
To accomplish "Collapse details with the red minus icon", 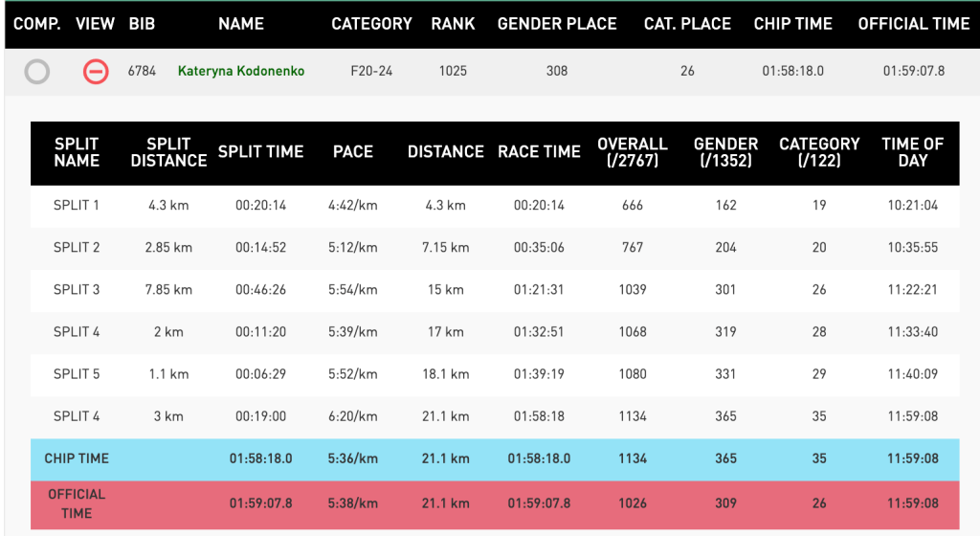I will (x=96, y=71).
